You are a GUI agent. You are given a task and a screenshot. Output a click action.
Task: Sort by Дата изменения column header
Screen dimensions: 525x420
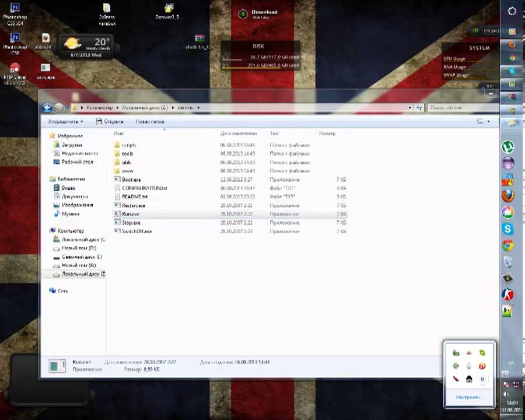(x=239, y=134)
